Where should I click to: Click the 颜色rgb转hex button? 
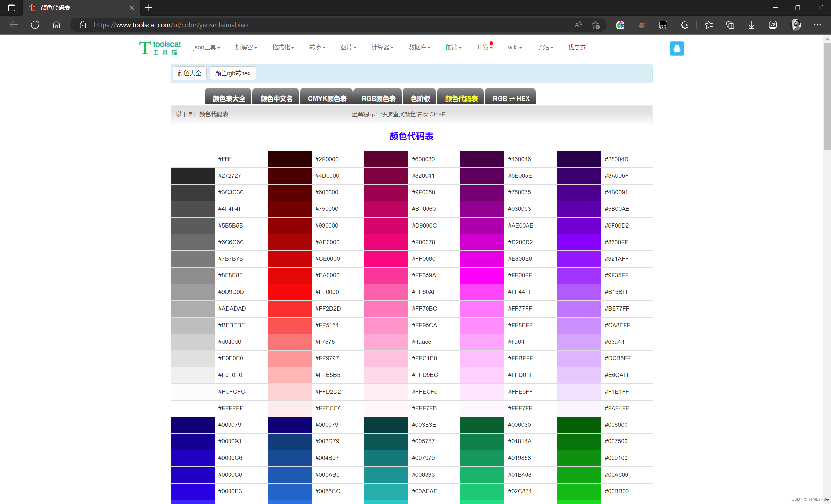click(x=233, y=73)
